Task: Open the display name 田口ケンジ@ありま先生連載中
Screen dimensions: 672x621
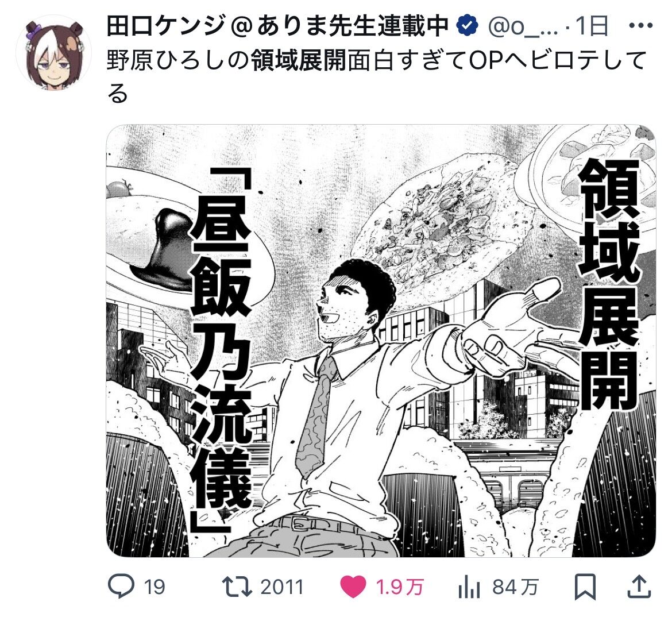Action: 277,26
